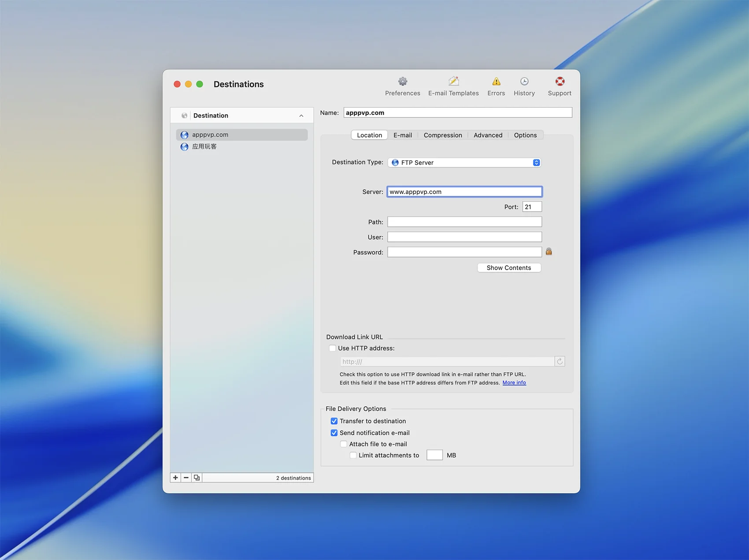Open the Destination Type dropdown
The height and width of the screenshot is (560, 749).
pos(464,163)
